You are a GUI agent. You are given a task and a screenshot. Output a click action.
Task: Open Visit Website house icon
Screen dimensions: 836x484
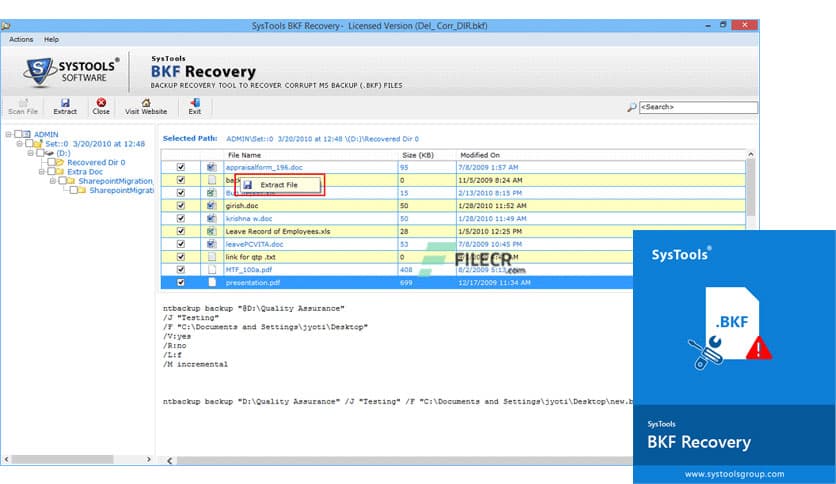tap(146, 103)
